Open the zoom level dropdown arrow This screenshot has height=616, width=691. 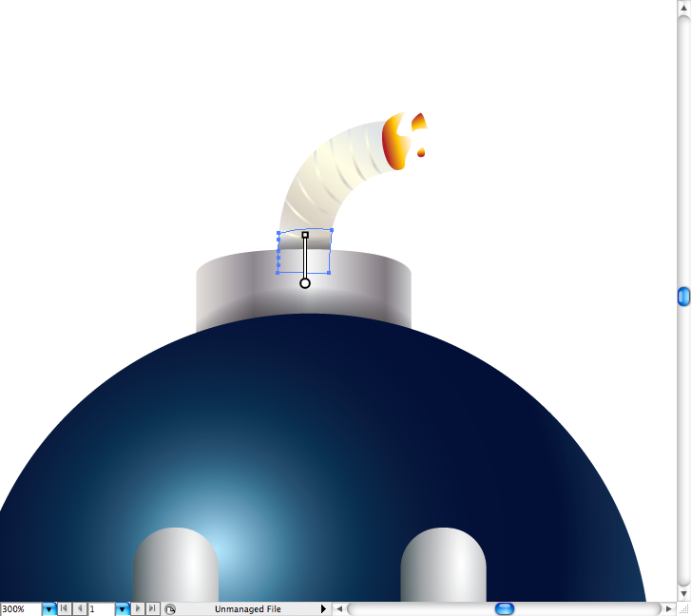48,608
